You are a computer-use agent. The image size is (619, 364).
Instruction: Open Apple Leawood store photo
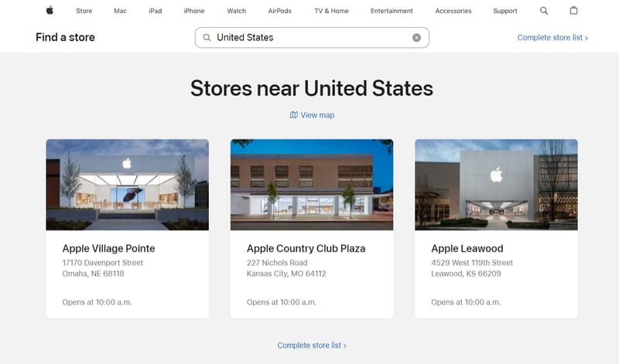point(496,185)
